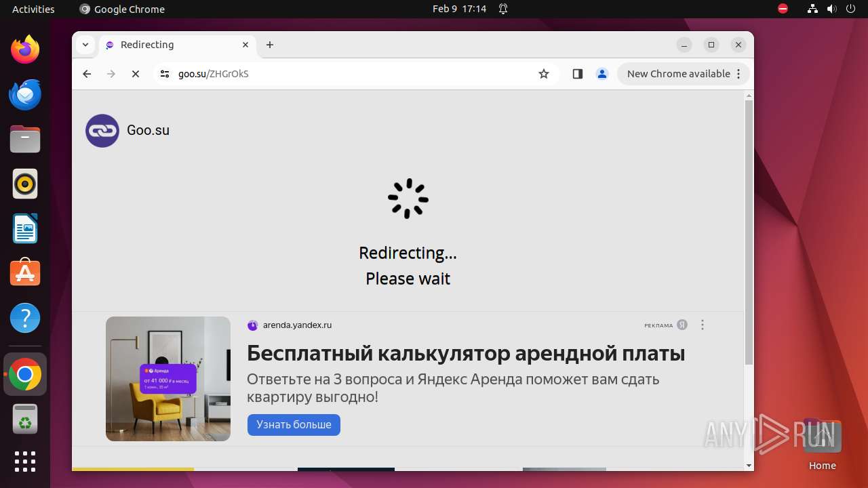The width and height of the screenshot is (868, 488).
Task: Bookmark this page with the star
Action: pos(544,74)
